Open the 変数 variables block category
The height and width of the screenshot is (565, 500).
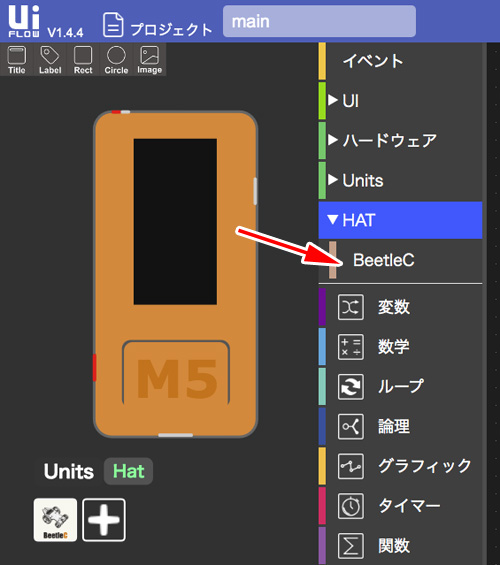400,307
